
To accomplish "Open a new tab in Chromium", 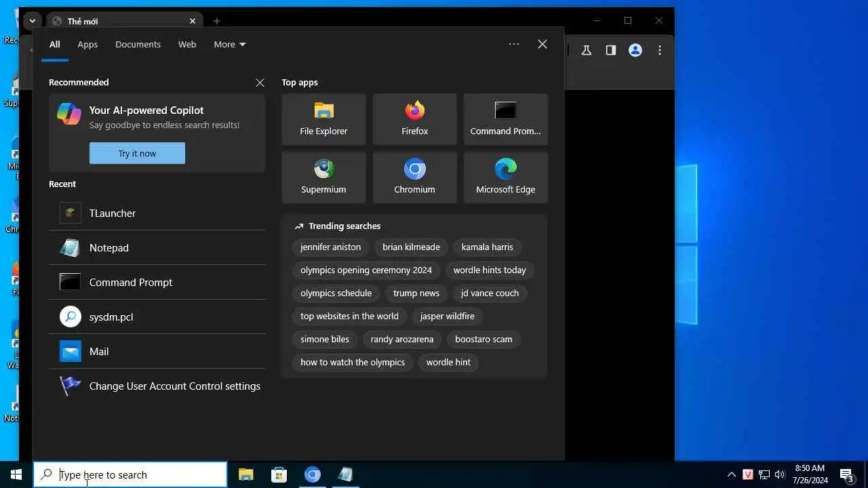I will pos(217,21).
